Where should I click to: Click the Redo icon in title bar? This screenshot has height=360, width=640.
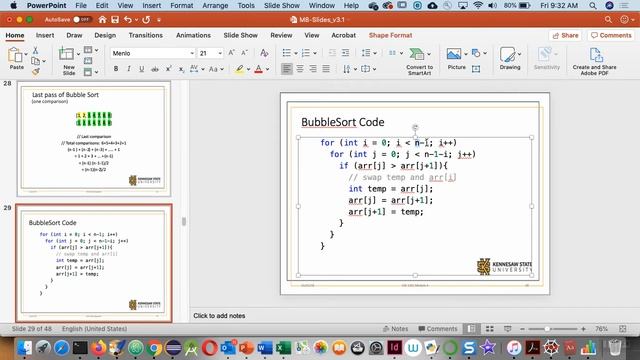tap(146, 20)
